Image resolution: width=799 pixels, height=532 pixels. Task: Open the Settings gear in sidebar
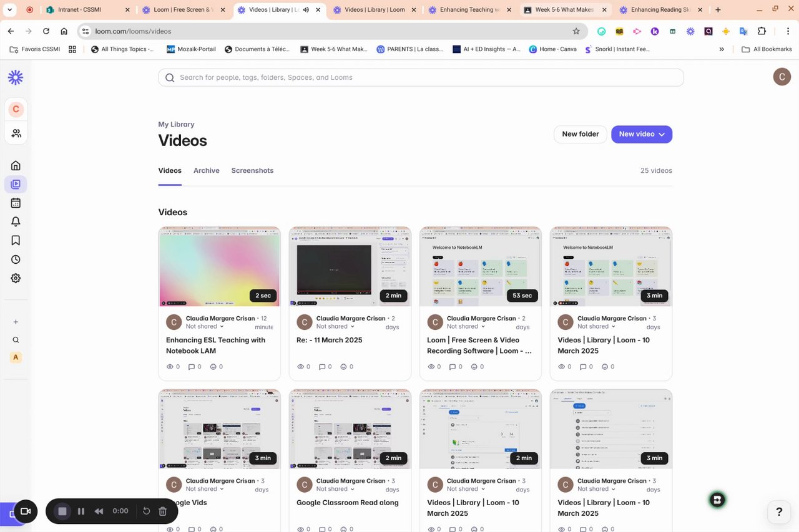click(16, 278)
